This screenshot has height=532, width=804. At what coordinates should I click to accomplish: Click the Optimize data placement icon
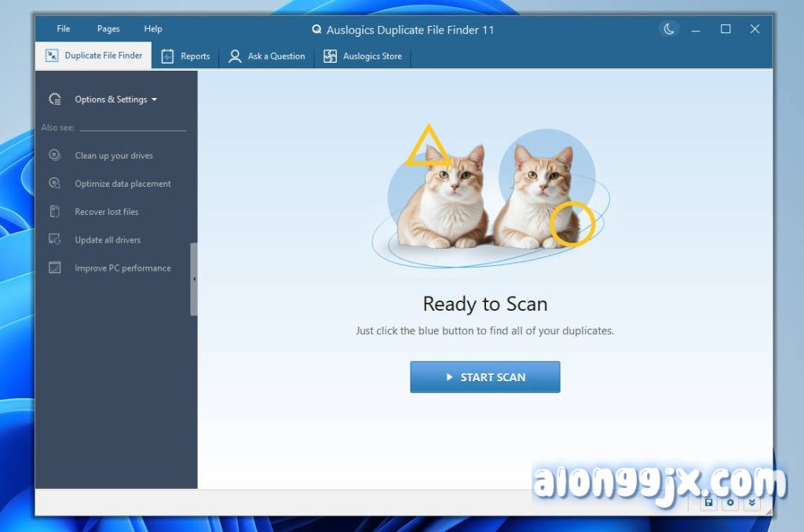point(54,184)
